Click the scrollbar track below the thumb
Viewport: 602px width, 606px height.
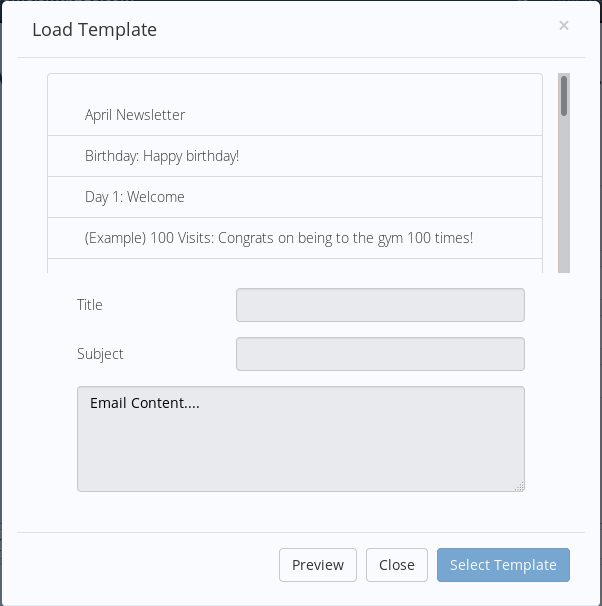tap(564, 200)
